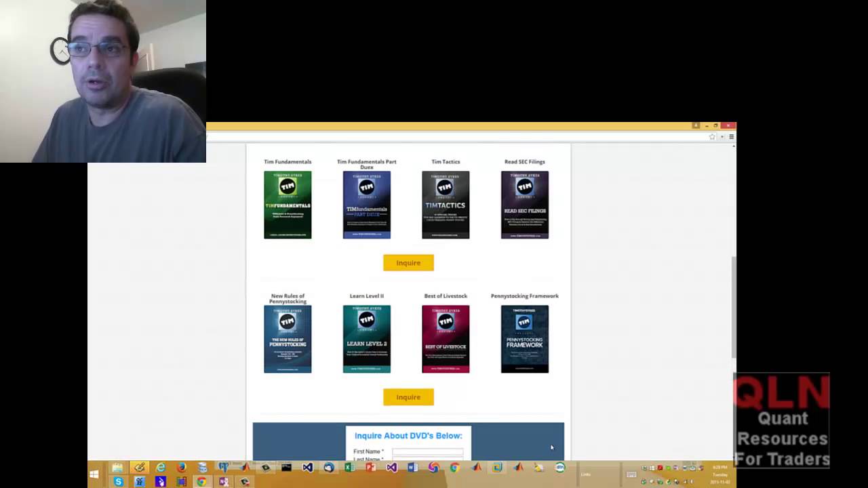Click the 'Best of Livestock' title text
The width and height of the screenshot is (868, 488).
coord(446,296)
